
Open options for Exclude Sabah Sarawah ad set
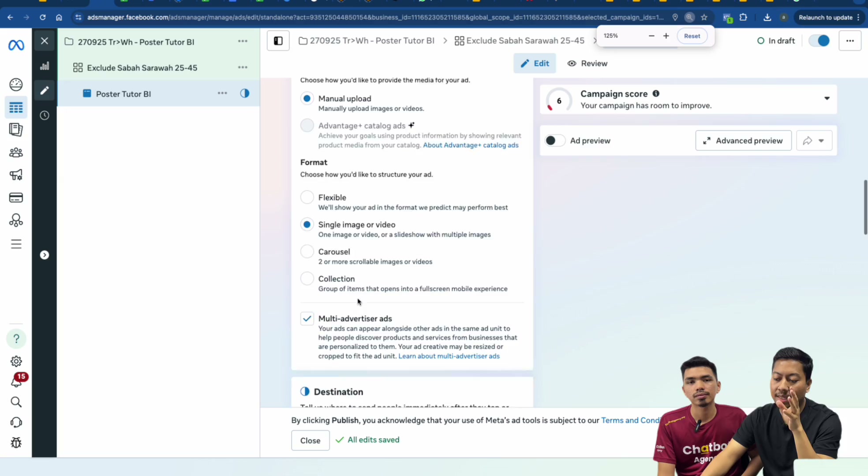pos(243,67)
